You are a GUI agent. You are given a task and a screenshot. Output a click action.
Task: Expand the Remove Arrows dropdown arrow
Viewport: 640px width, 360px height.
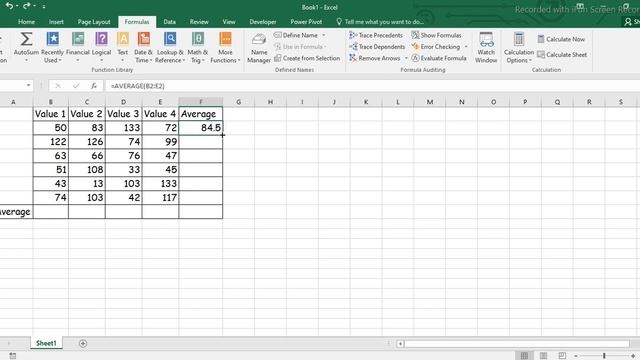406,58
